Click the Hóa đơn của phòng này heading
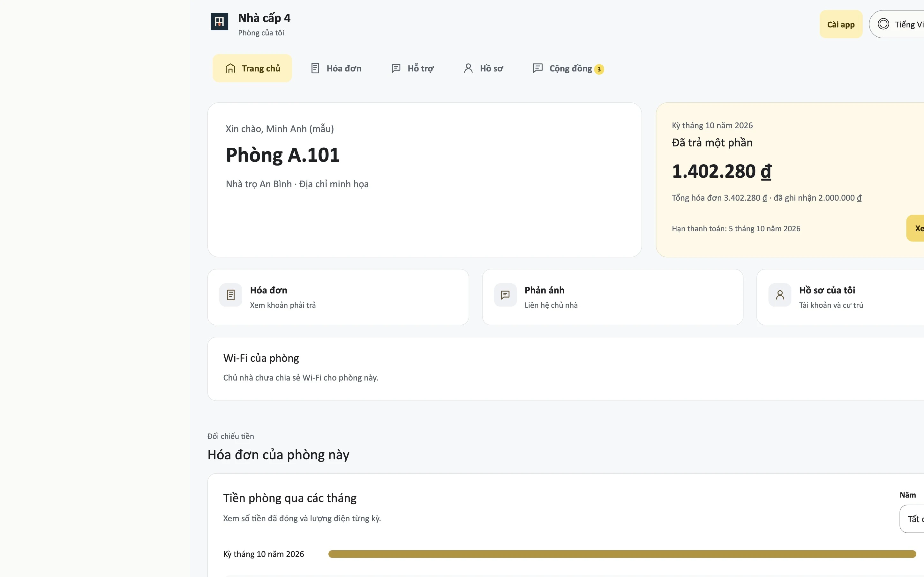Screen dimensions: 924x577 pyautogui.click(x=278, y=455)
